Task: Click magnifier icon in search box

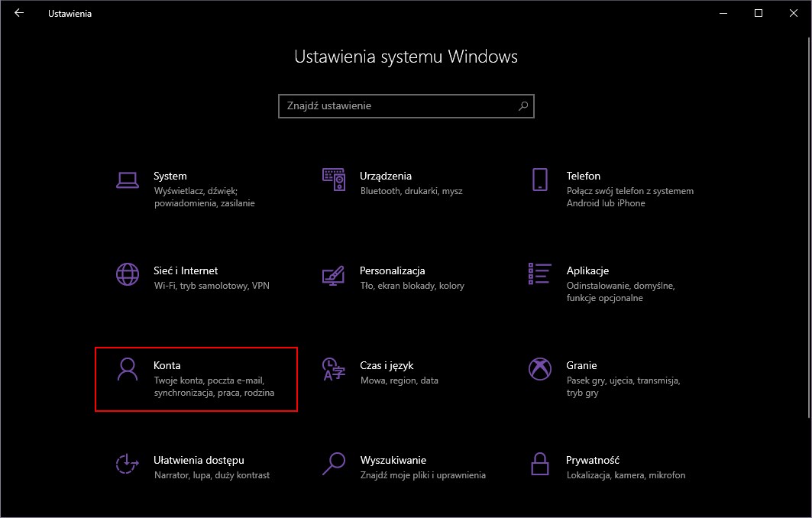Action: tap(523, 105)
